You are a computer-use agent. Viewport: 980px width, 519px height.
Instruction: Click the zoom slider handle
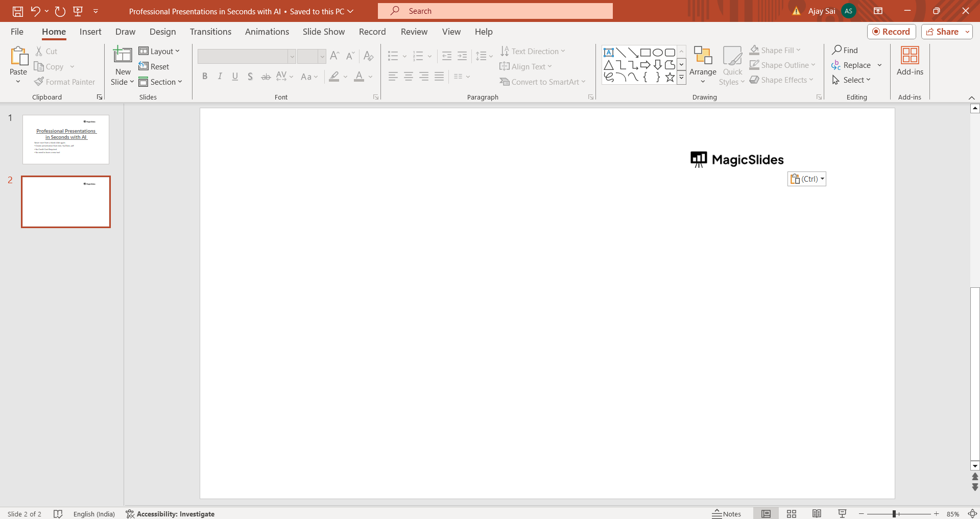(x=894, y=514)
